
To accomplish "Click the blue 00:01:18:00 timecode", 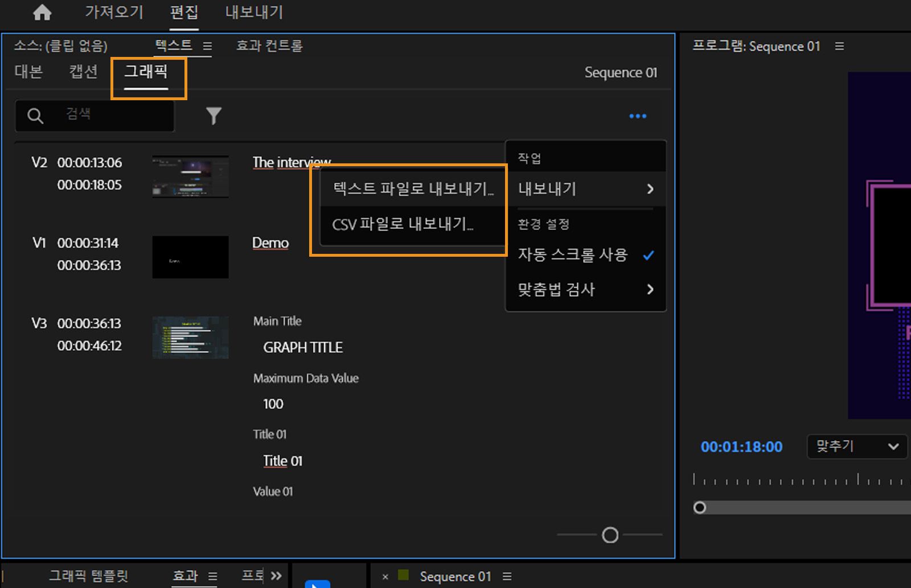I will point(741,447).
